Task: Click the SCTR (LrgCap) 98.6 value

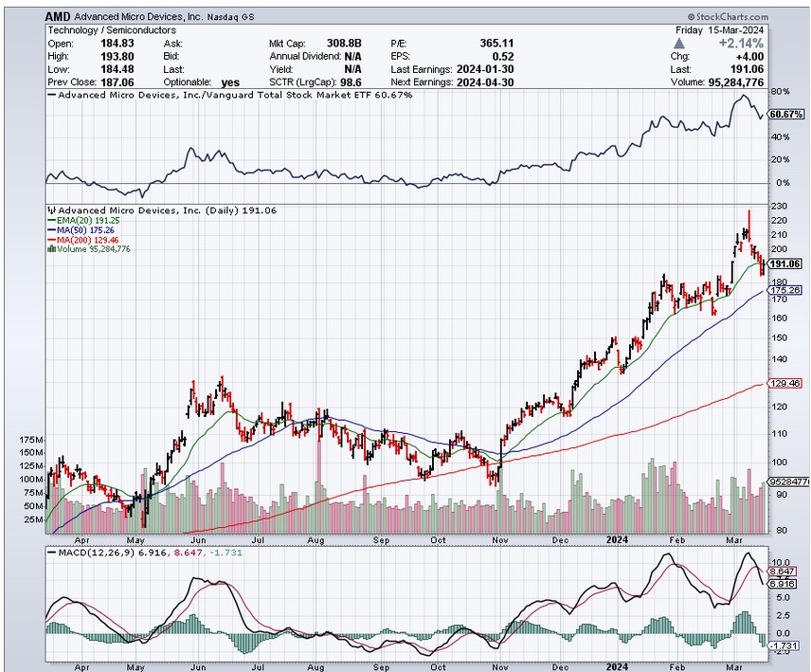Action: pyautogui.click(x=351, y=82)
